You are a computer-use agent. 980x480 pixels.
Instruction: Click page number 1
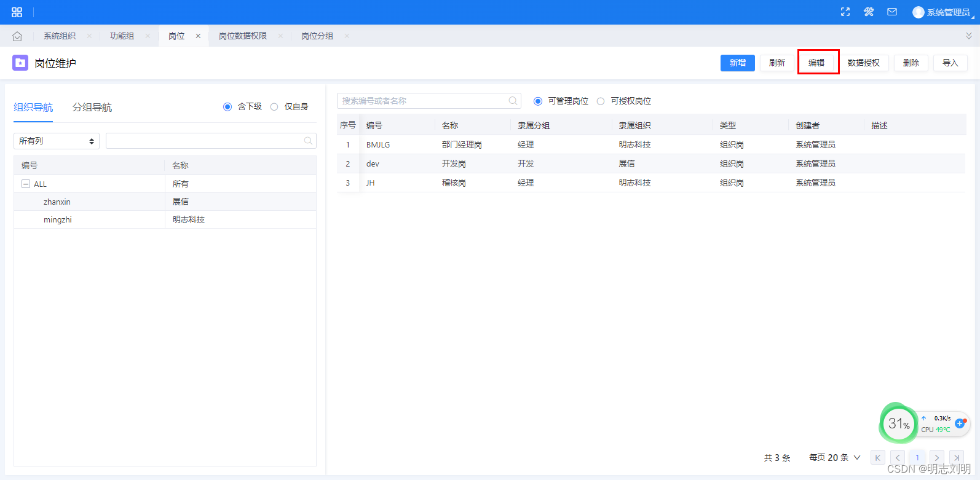tap(917, 458)
